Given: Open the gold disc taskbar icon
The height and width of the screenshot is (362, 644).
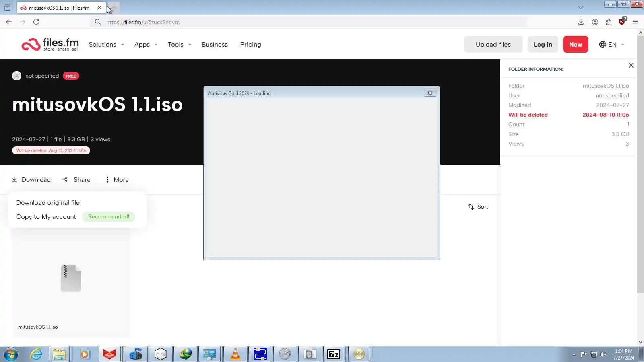Looking at the screenshot, I should [x=359, y=354].
